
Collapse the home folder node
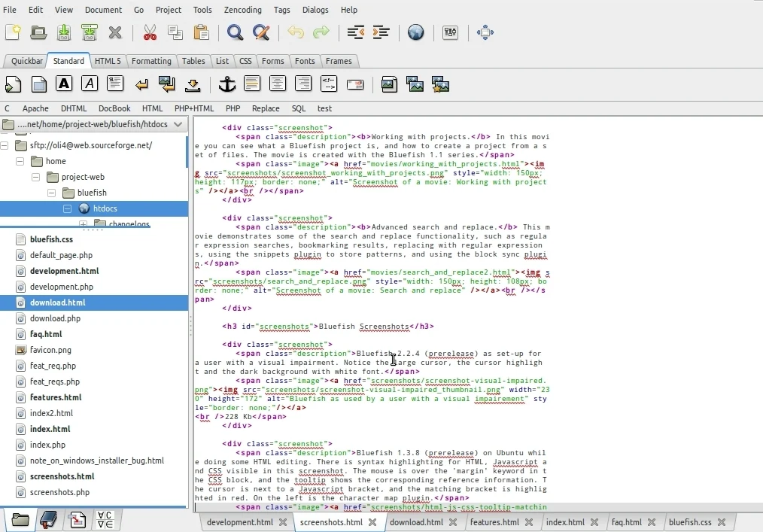[x=20, y=161]
